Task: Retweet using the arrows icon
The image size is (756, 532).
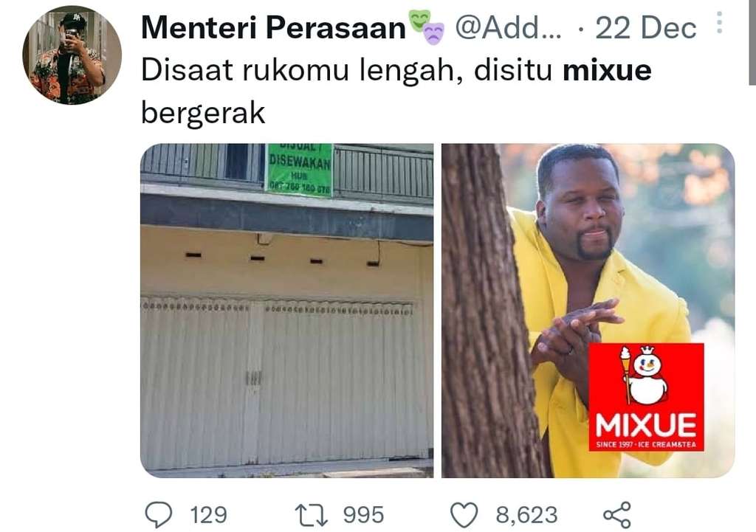Action: (312, 514)
